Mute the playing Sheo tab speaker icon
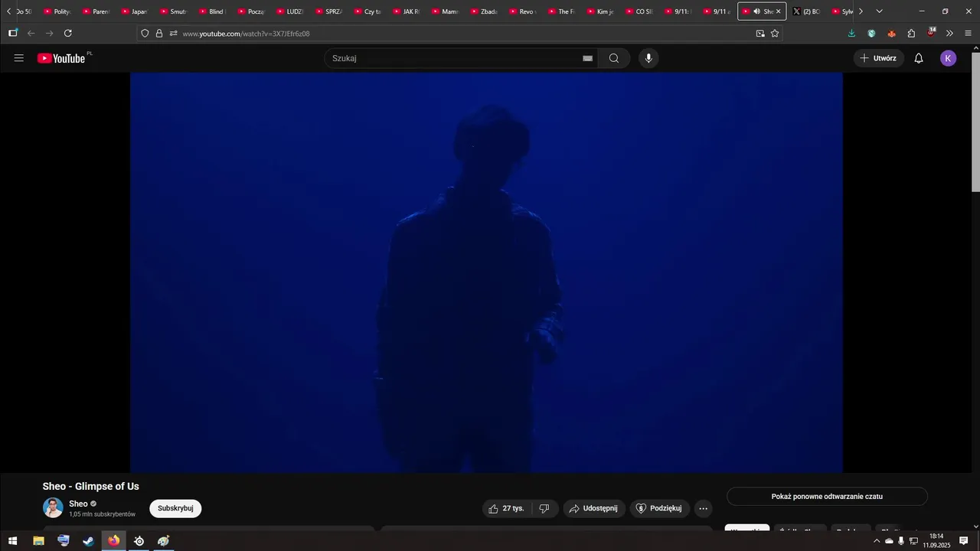The height and width of the screenshot is (551, 980). [756, 11]
